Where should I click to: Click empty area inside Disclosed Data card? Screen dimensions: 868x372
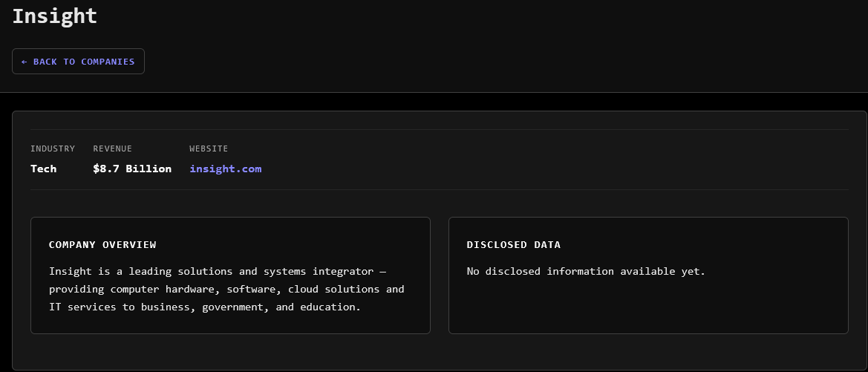(647, 308)
